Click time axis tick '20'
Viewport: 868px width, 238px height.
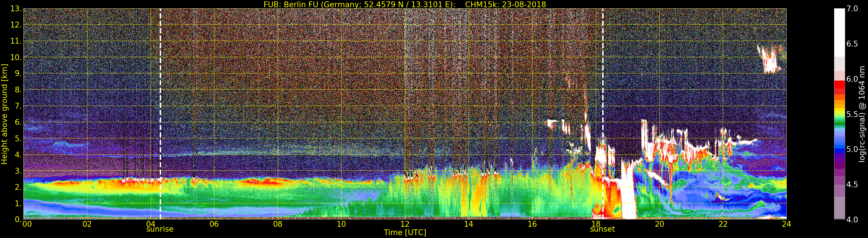659,224
